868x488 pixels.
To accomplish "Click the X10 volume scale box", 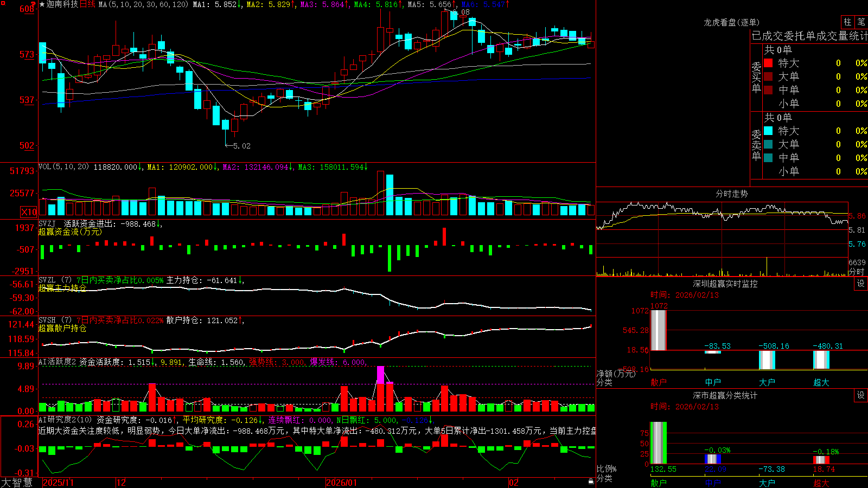I will click(x=29, y=212).
